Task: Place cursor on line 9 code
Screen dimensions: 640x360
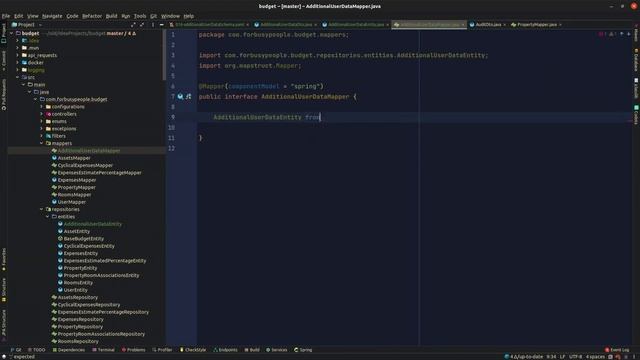Action: point(267,118)
